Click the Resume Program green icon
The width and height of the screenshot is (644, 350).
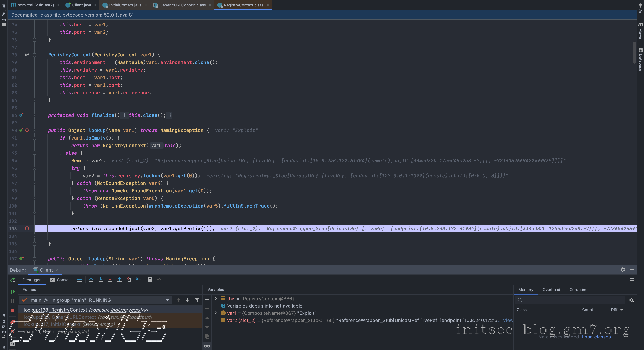pos(13,292)
